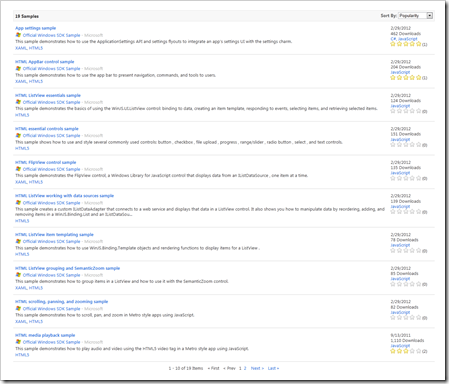Open the Sort By Popularity dropdown

pyautogui.click(x=415, y=16)
